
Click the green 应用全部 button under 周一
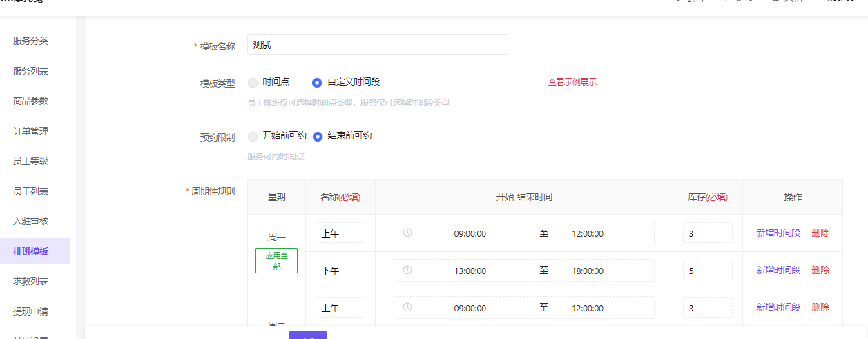pyautogui.click(x=276, y=261)
